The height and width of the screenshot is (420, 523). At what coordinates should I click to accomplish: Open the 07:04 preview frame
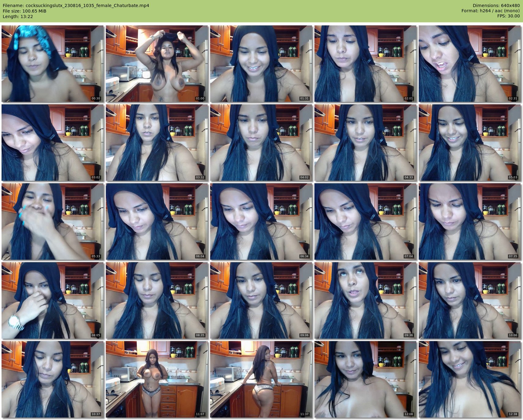click(365, 221)
